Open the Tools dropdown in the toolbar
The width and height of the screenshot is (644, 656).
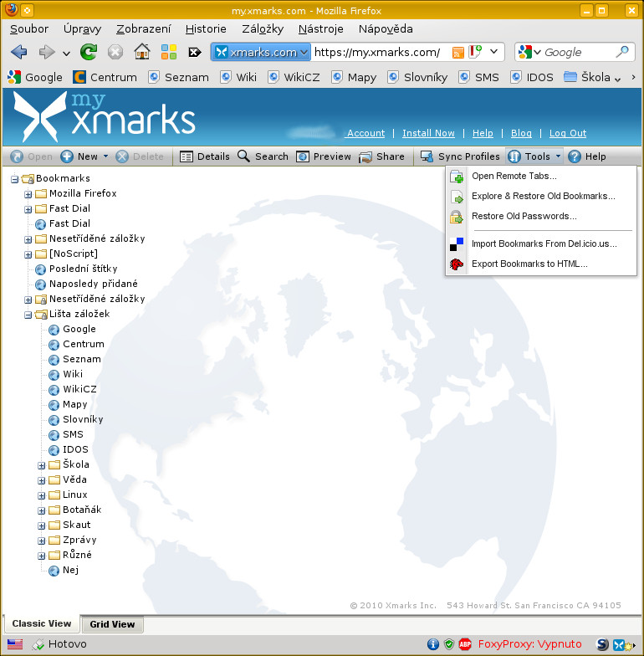pyautogui.click(x=534, y=156)
